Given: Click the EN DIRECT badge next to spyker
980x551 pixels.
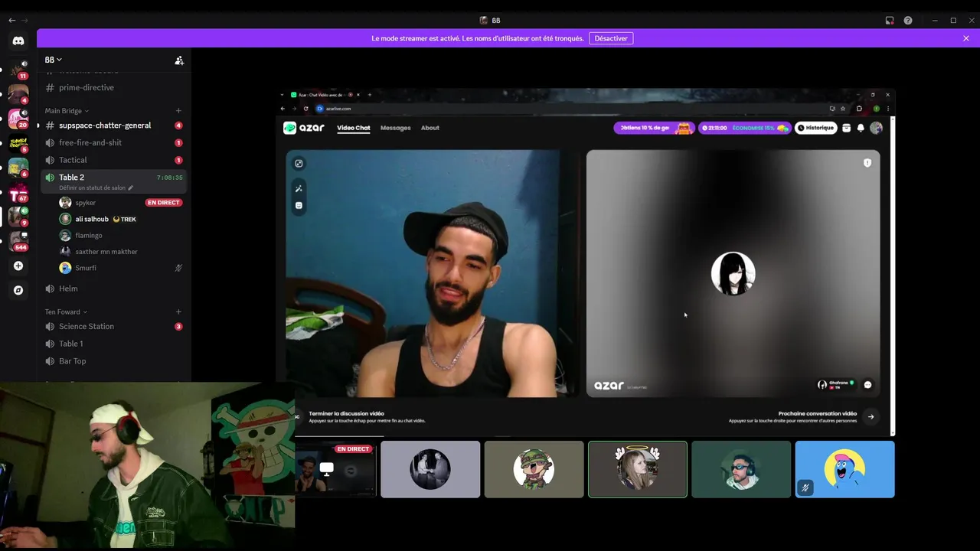Looking at the screenshot, I should click(164, 203).
